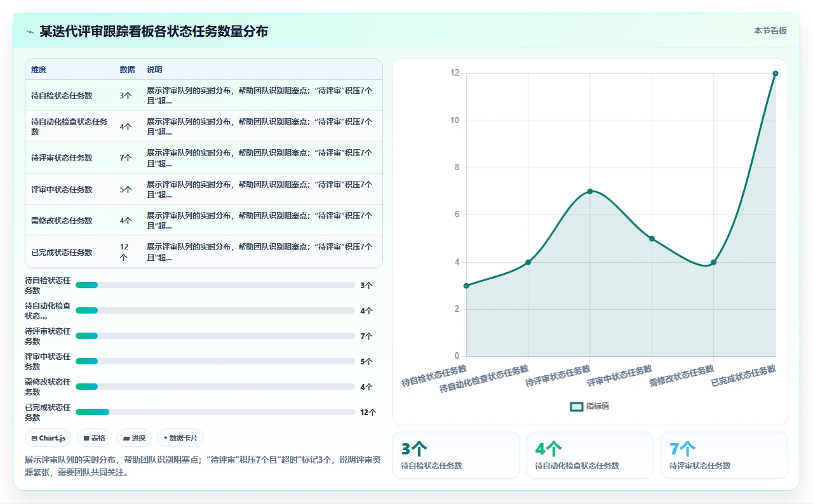The image size is (813, 504).
Task: Select the 已完成状态任务数 progress bar
Action: coord(215,412)
